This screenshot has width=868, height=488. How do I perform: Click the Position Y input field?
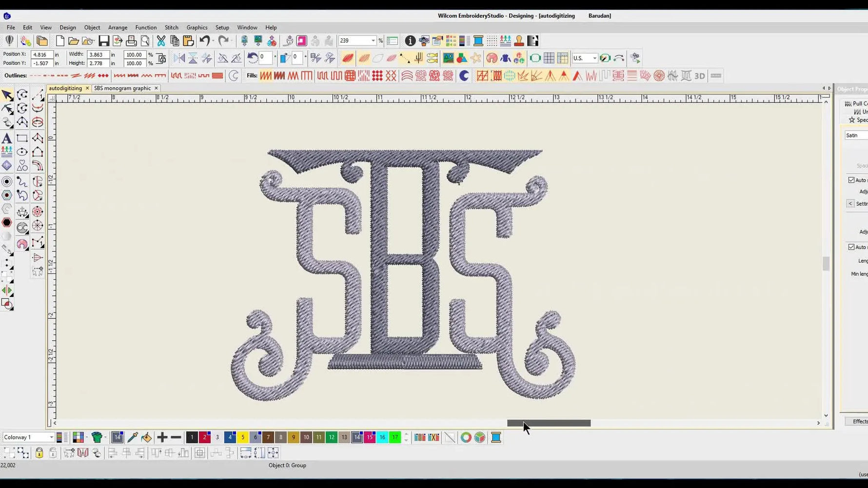41,63
